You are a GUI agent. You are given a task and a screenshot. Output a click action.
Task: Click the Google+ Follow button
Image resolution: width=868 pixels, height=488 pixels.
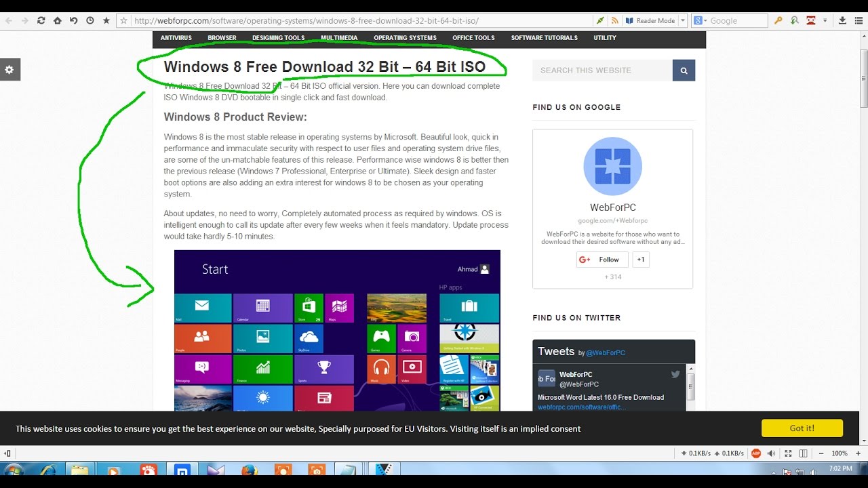pyautogui.click(x=602, y=260)
